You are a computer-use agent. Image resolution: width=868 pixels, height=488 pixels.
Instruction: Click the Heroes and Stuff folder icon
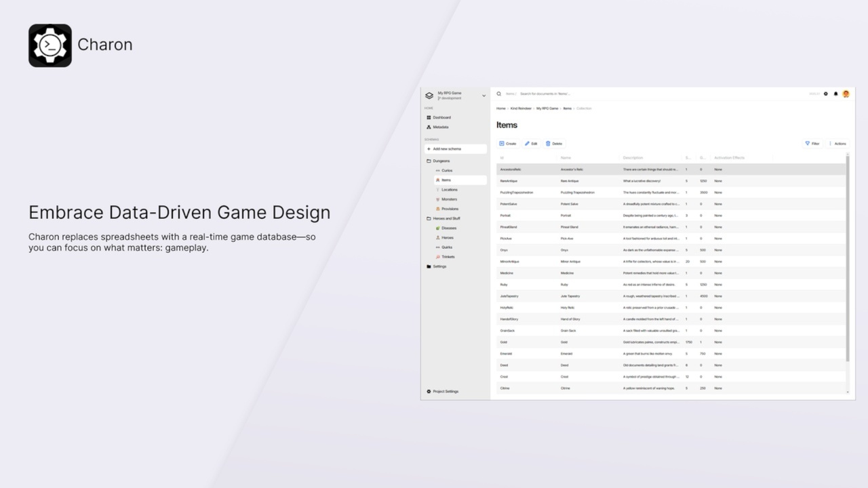tap(429, 218)
